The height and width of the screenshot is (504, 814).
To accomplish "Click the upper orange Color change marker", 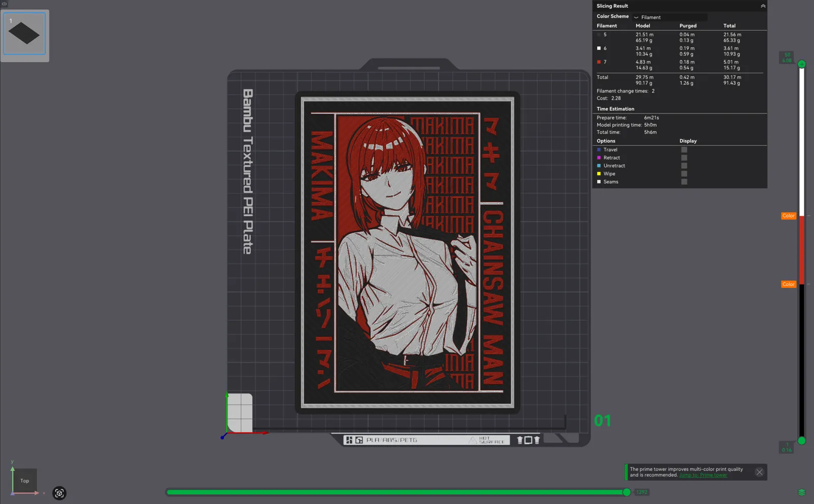I will coord(789,216).
